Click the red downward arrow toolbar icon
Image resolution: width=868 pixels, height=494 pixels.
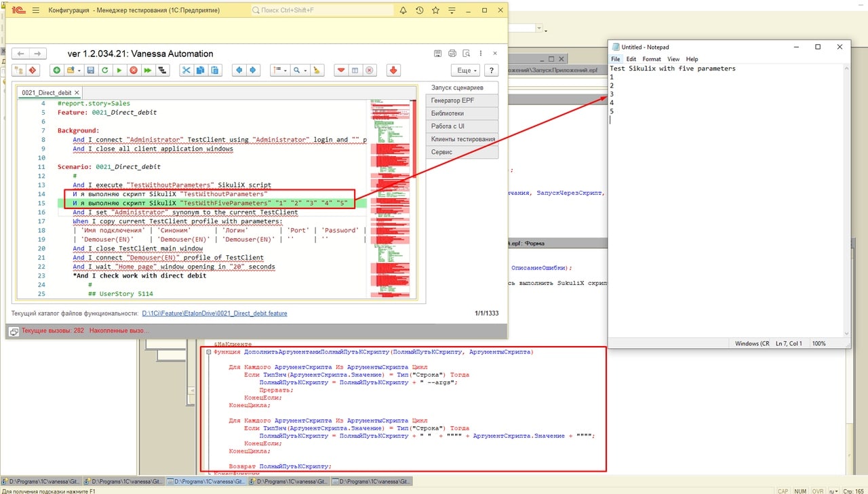coord(393,70)
